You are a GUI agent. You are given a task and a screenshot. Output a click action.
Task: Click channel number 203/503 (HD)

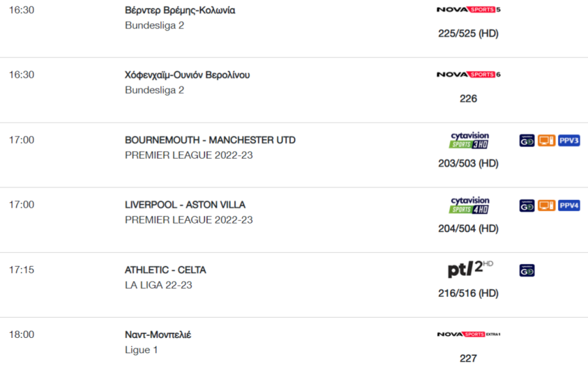click(468, 163)
